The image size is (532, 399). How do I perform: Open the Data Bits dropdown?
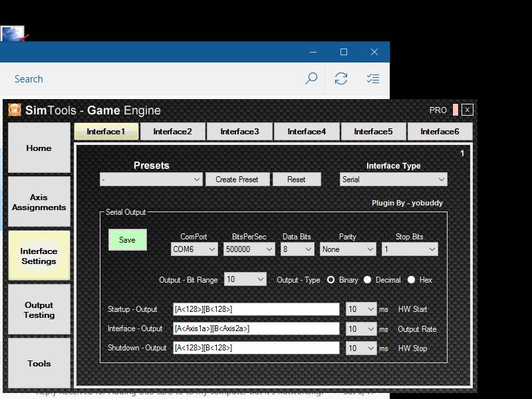[297, 249]
